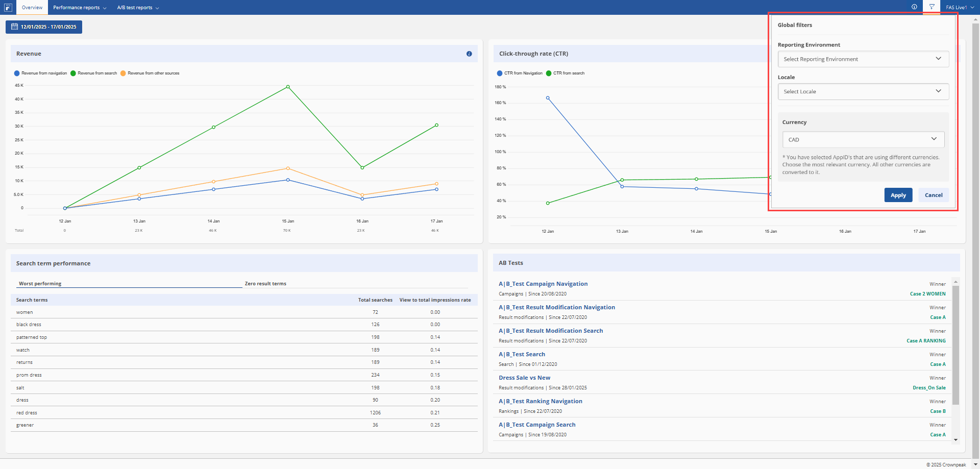The height and width of the screenshot is (469, 980).
Task: Click the 15 Jan revenue from search data point
Action: coord(288,87)
